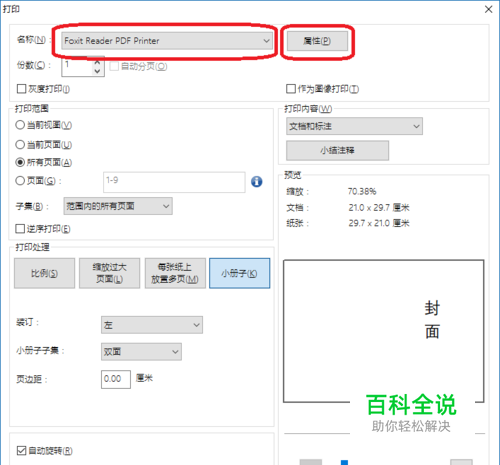Enable 灰度打印 grayscale printing checkbox
500x465 pixels.
21,89
